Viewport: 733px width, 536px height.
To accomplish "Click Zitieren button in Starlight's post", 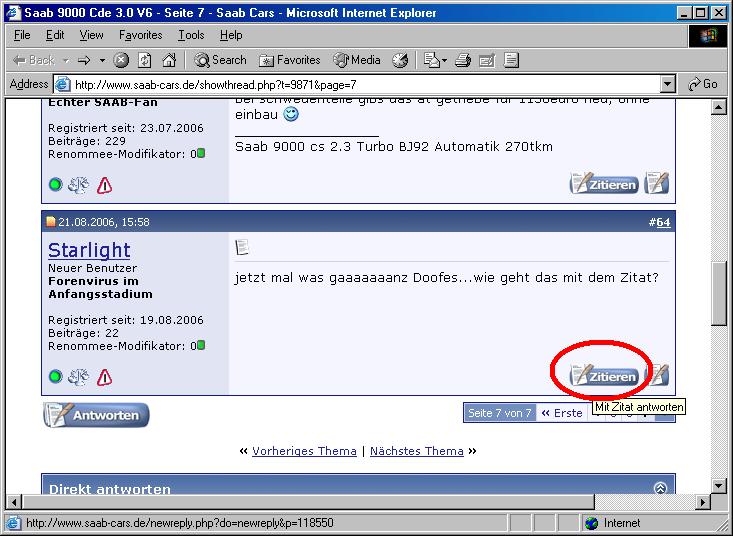I will click(x=604, y=375).
